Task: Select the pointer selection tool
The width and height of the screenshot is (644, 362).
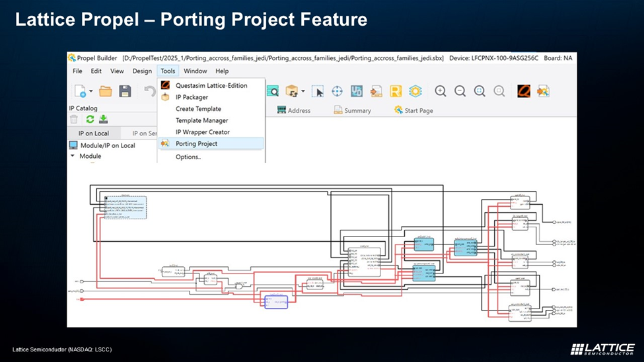Action: (318, 90)
